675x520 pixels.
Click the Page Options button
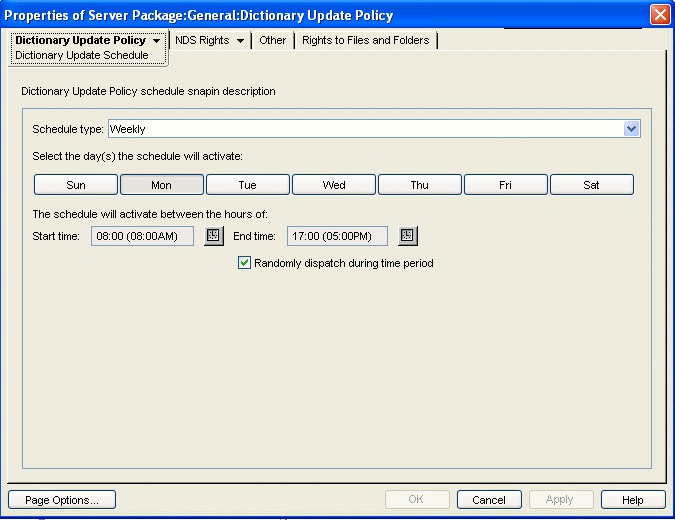pyautogui.click(x=62, y=500)
